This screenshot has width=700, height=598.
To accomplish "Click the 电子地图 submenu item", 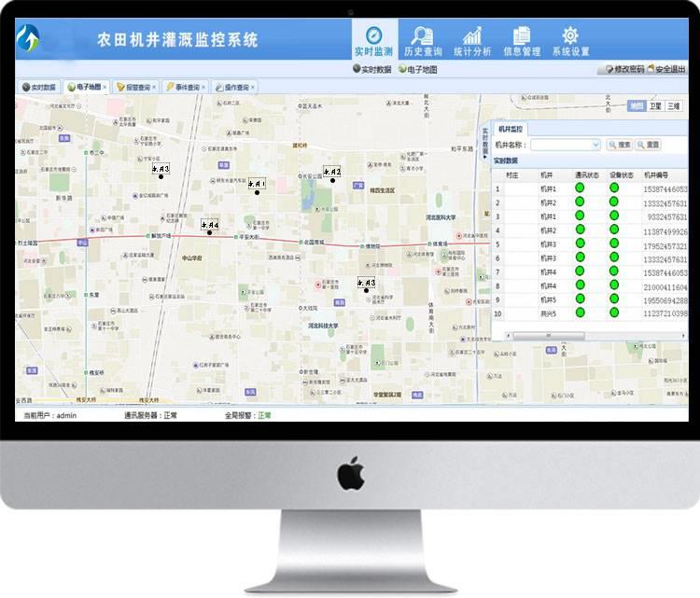I will (417, 69).
